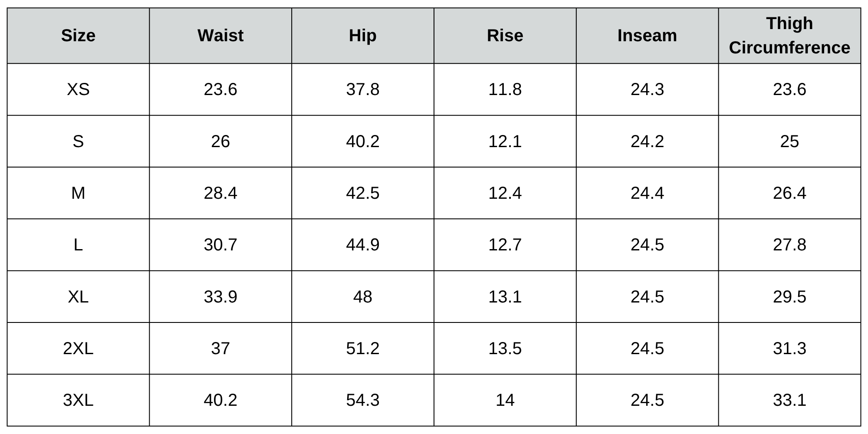Image resolution: width=868 pixels, height=434 pixels.
Task: Click the 3XL size row label
Action: pos(78,400)
